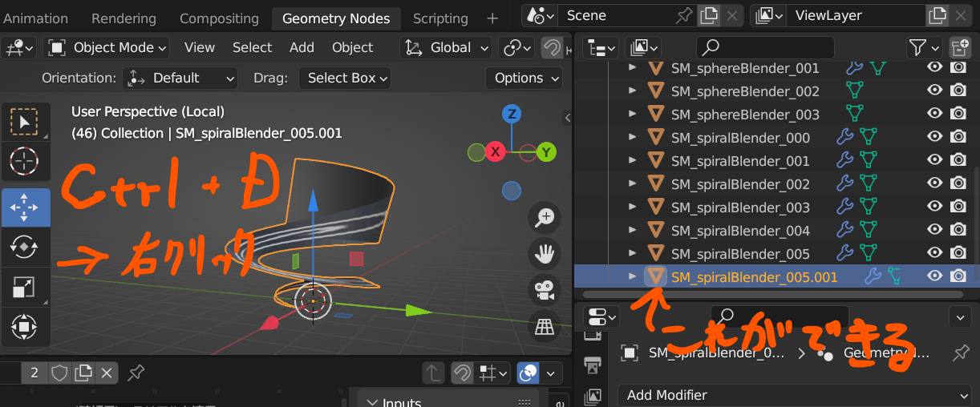Open the View menu in viewport
This screenshot has width=980, height=407.
(x=200, y=48)
